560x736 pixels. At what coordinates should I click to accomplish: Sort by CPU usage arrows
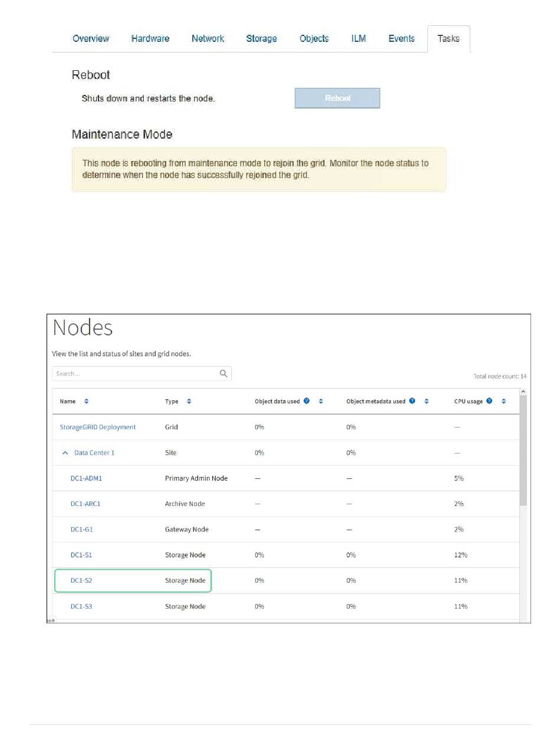tap(504, 401)
